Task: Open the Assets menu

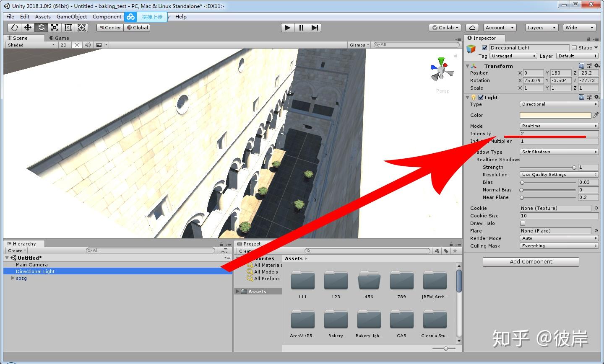Action: pyautogui.click(x=43, y=17)
